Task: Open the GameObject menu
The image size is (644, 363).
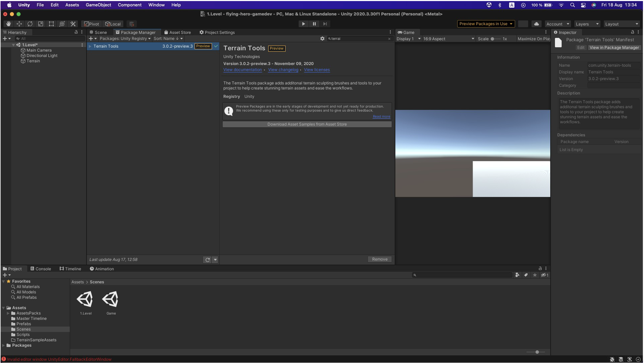Action: tap(98, 5)
